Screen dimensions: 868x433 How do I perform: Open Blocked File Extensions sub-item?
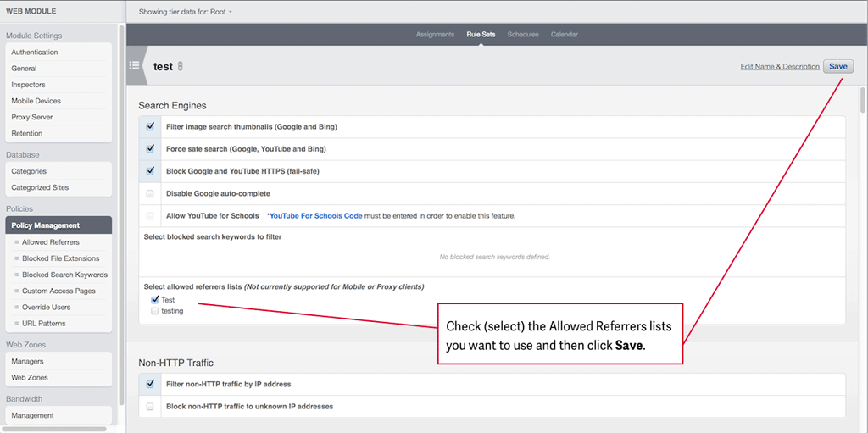coord(61,258)
